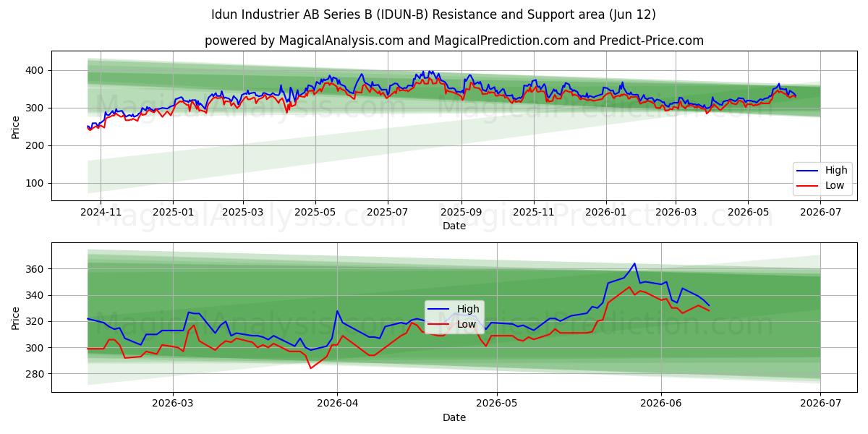Click the '2025-07' tick label
Viewport: 868px width, 434px height.
388,212
